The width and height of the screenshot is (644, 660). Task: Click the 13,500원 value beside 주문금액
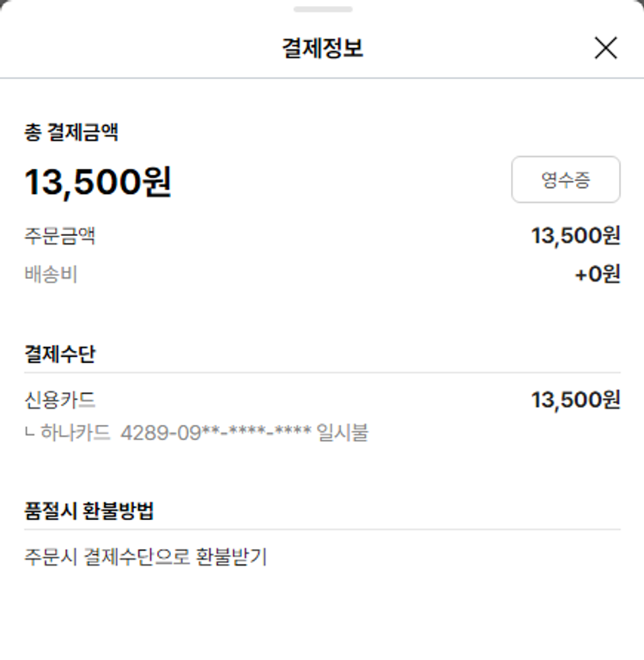click(x=575, y=235)
